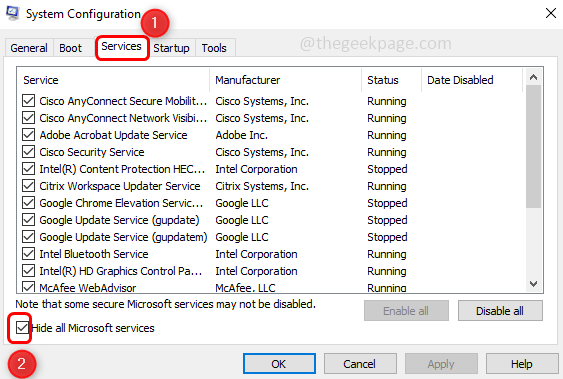Open the Tools tab
This screenshot has width=563, height=379.
(x=214, y=48)
